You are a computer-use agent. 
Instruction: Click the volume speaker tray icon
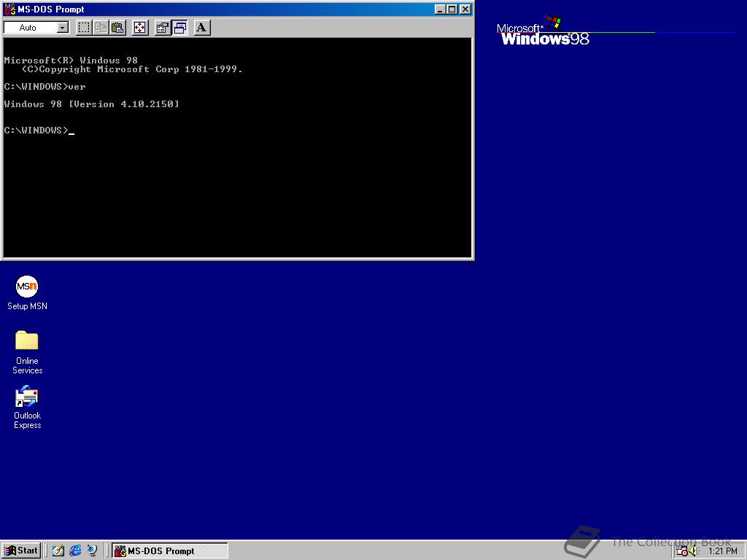(693, 551)
